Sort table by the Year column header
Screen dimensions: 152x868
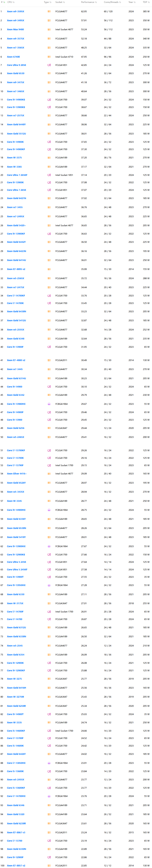coord(132,2)
